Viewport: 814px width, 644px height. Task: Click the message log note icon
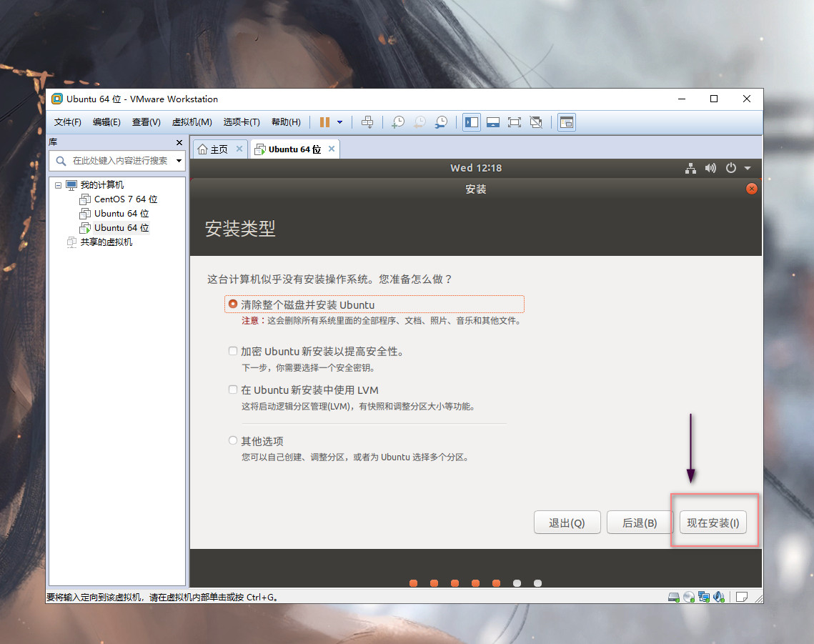[742, 598]
